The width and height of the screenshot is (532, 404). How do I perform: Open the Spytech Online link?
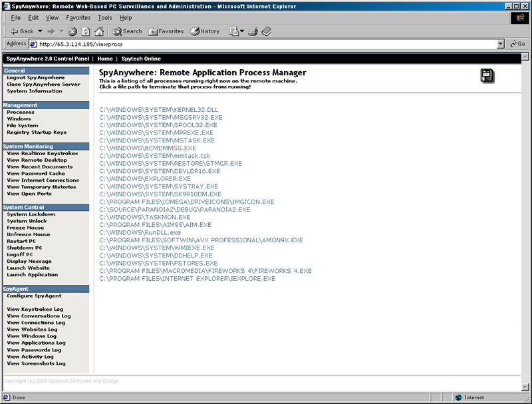[x=141, y=59]
